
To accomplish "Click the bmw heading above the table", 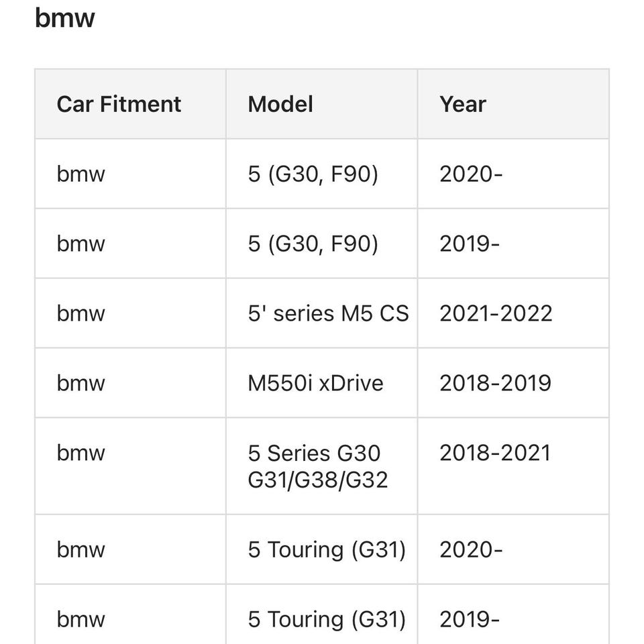I will [x=65, y=17].
